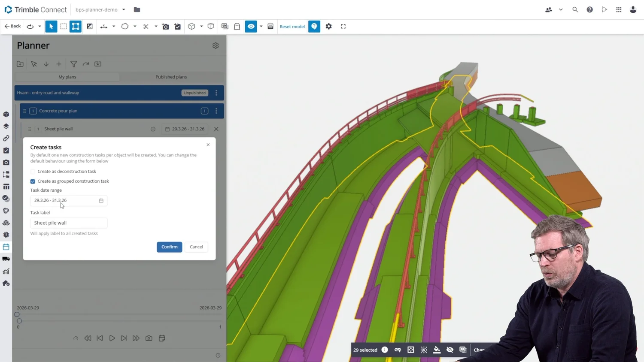Click the filter funnel icon in Planner
644x362 pixels.
(74, 64)
